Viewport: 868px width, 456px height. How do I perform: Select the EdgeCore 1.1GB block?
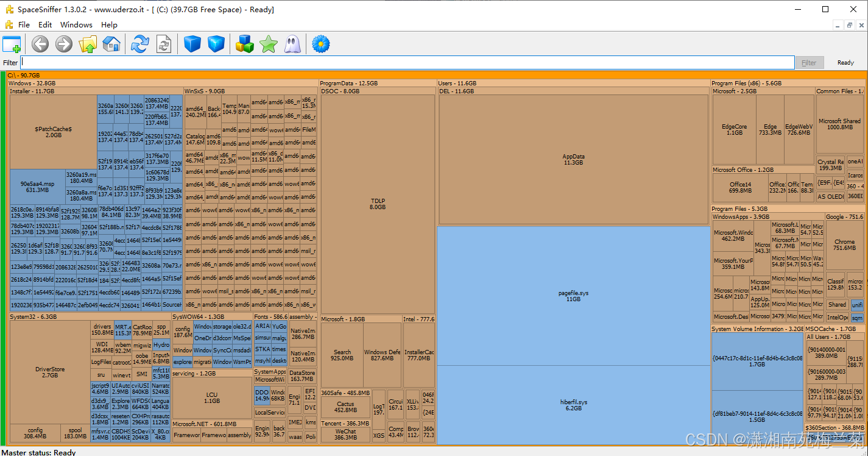(734, 129)
